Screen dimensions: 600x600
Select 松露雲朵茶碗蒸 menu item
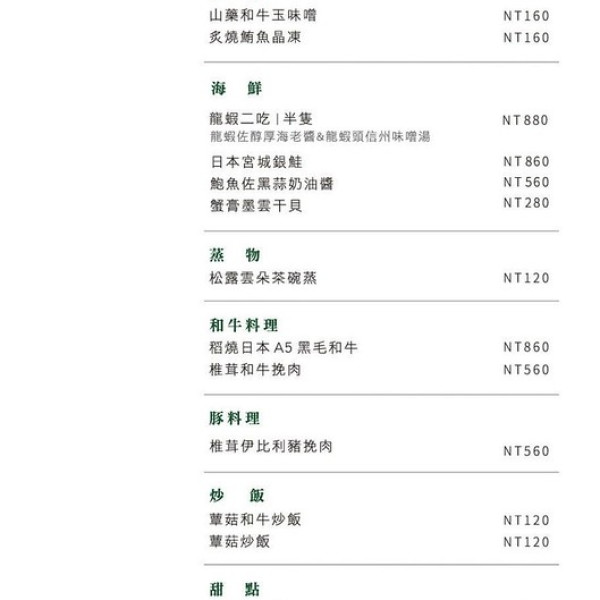[x=264, y=278]
